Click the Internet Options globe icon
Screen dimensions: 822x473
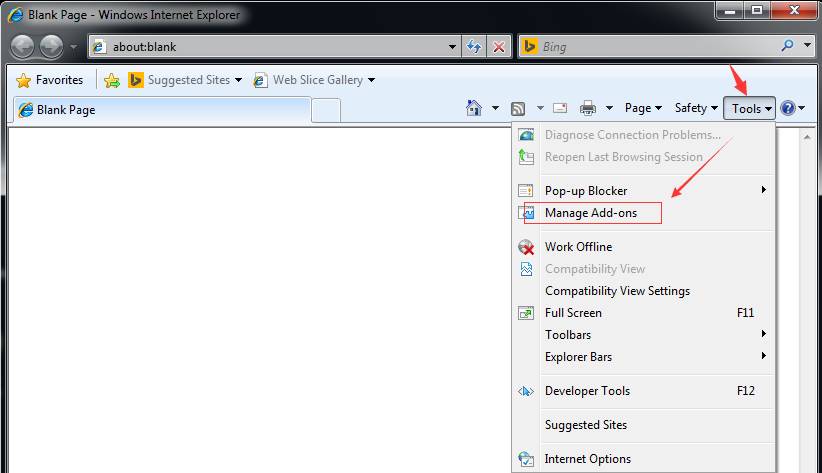tap(526, 459)
